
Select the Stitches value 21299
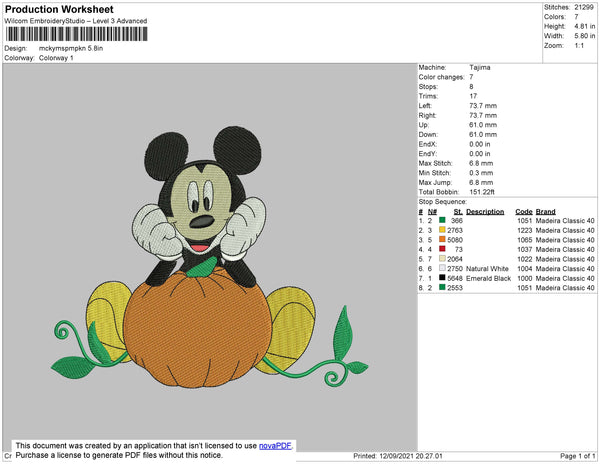coord(584,7)
